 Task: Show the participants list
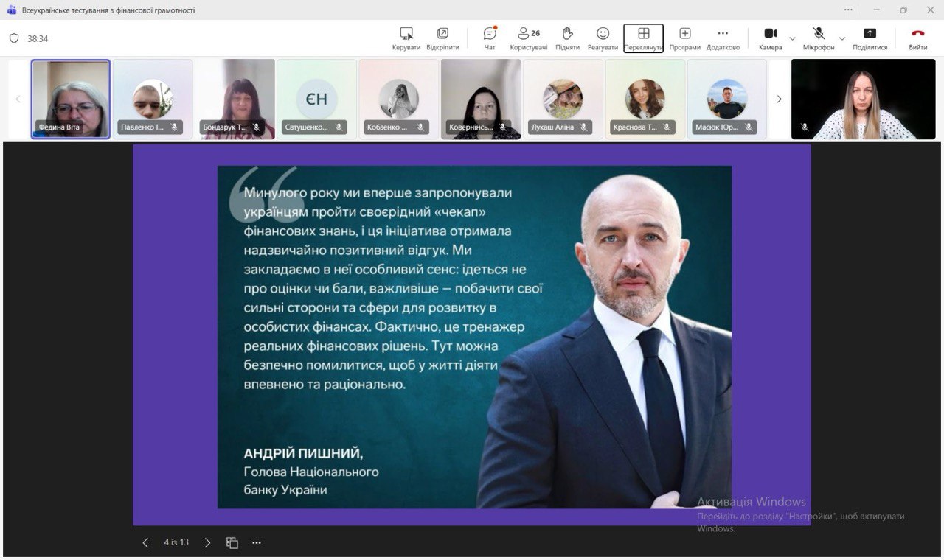pyautogui.click(x=528, y=38)
